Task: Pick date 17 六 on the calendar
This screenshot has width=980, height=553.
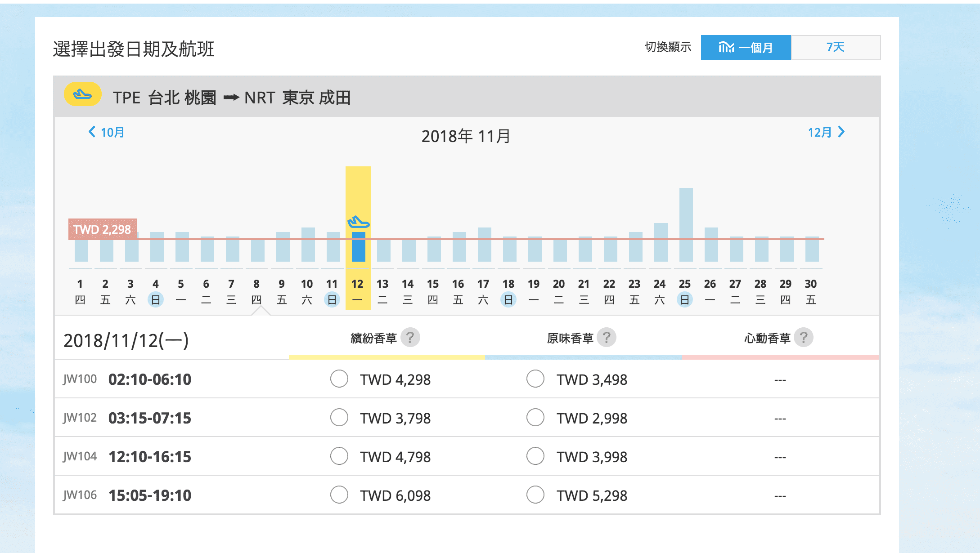Action: tap(483, 291)
